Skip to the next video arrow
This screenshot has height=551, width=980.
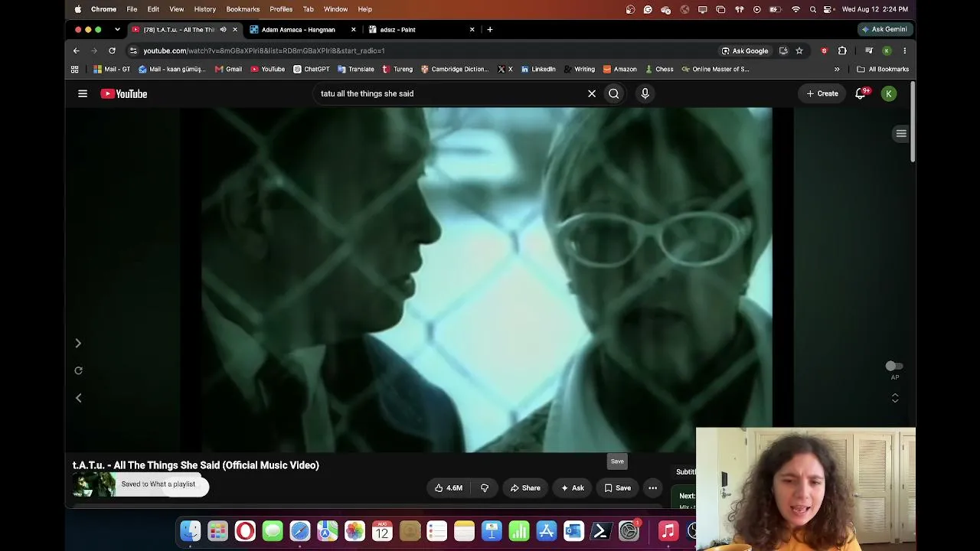tap(78, 344)
